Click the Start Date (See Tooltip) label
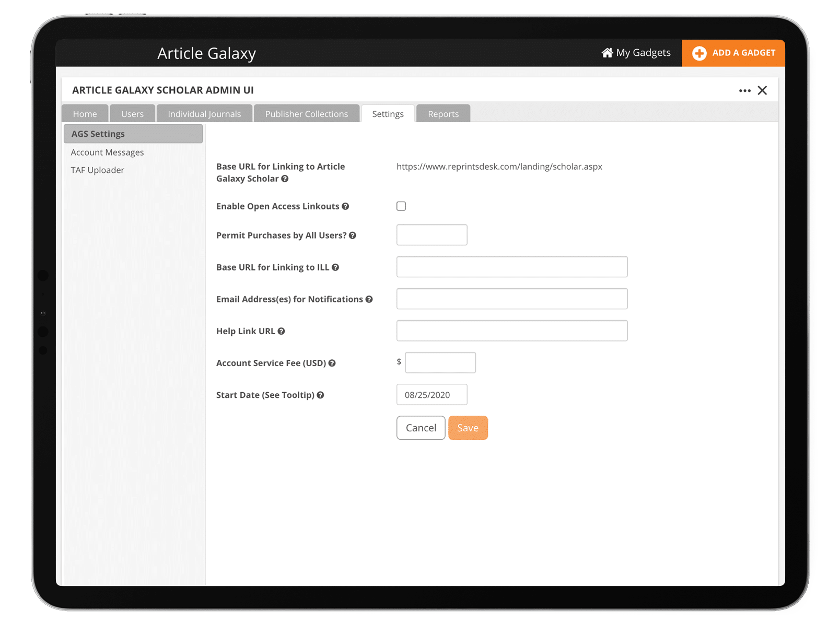 click(265, 395)
